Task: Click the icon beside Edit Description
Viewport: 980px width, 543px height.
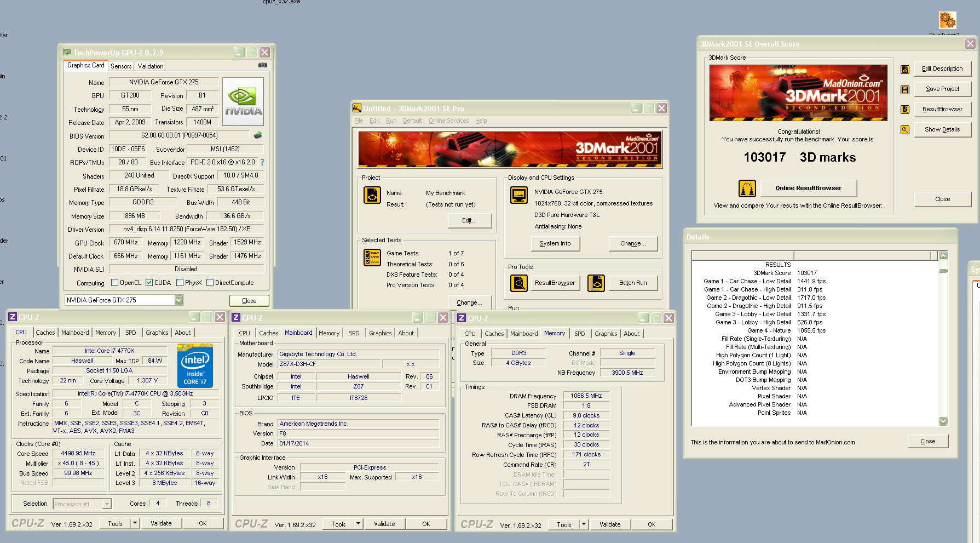Action: [x=905, y=70]
